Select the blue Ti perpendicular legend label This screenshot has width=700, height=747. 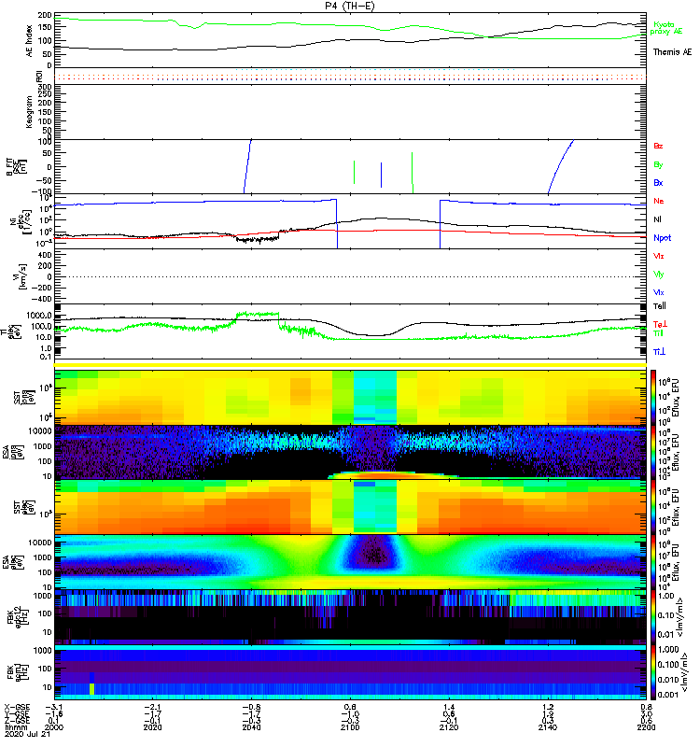pyautogui.click(x=659, y=352)
